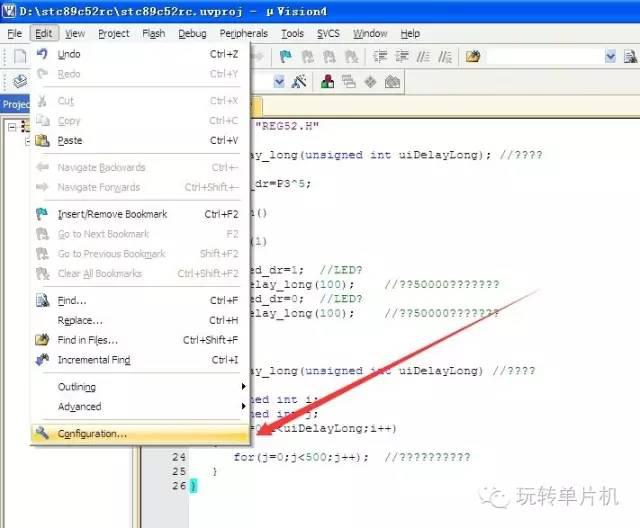Viewport: 640px width, 528px height.
Task: Expand the Advanced submenu
Action: tap(140, 407)
